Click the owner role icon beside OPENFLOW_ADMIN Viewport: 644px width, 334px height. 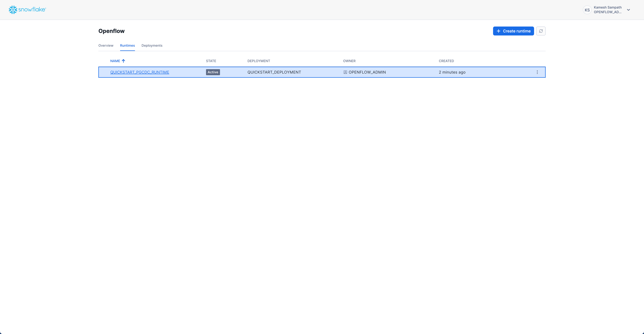click(345, 72)
